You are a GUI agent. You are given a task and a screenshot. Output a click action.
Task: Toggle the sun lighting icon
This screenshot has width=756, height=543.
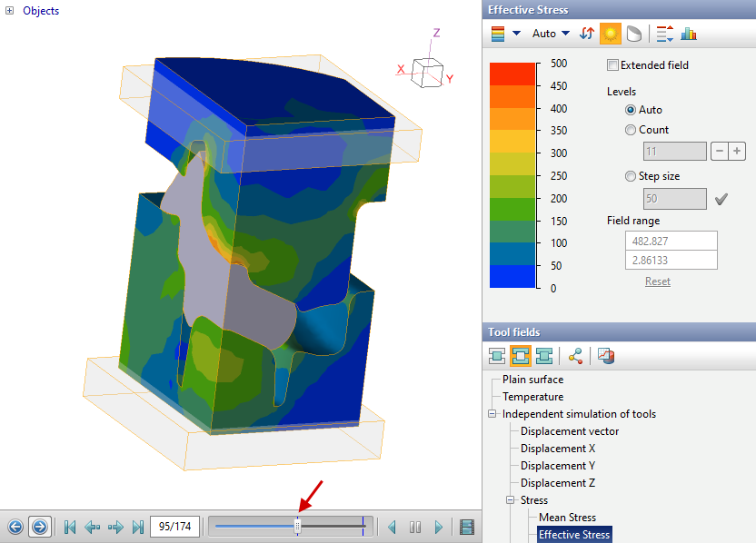(x=610, y=34)
